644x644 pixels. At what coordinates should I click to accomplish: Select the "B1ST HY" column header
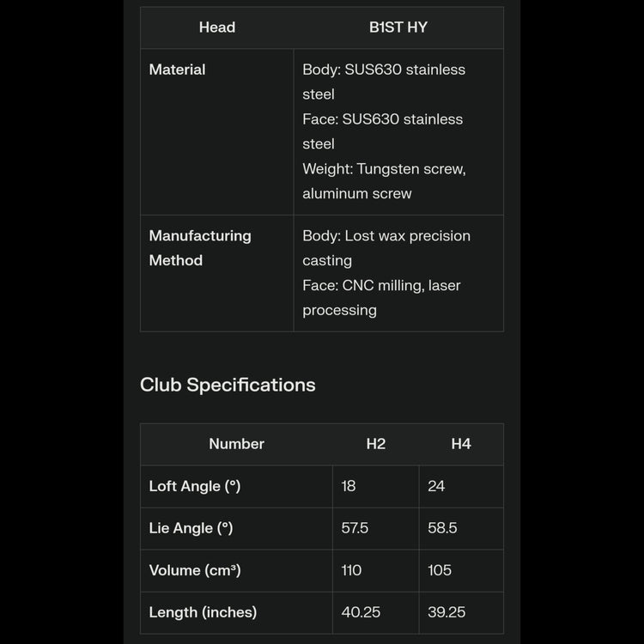tap(398, 27)
